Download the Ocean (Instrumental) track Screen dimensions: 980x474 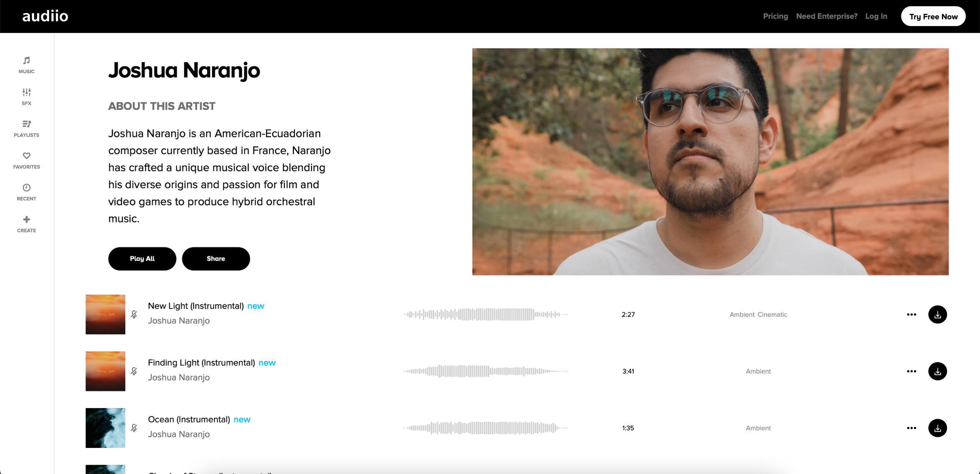pyautogui.click(x=937, y=428)
